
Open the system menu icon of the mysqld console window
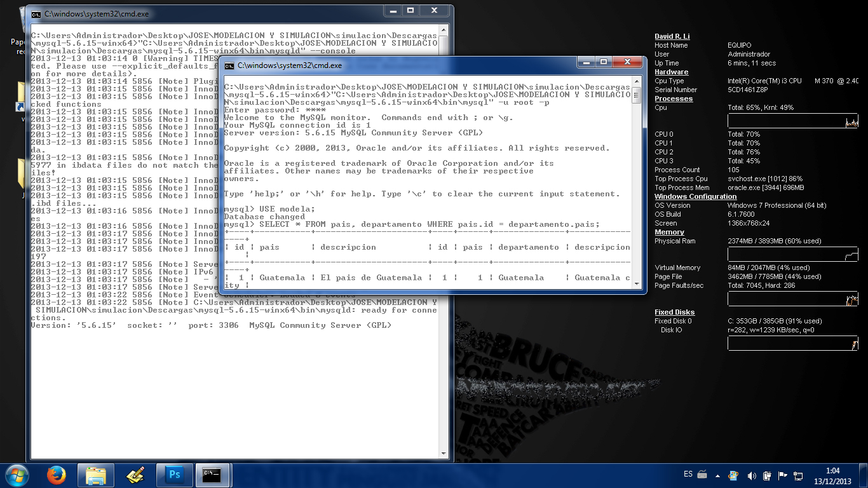(36, 15)
